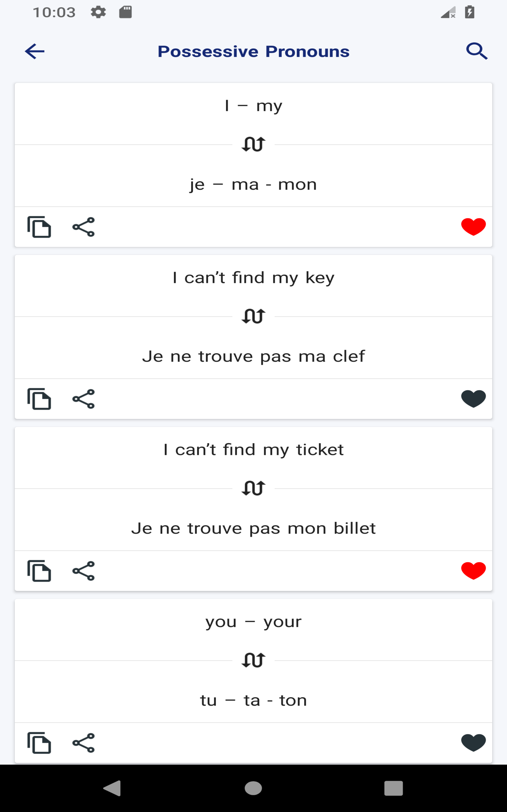
Task: Unfavorite the 'I – my' card heart
Action: pyautogui.click(x=473, y=227)
